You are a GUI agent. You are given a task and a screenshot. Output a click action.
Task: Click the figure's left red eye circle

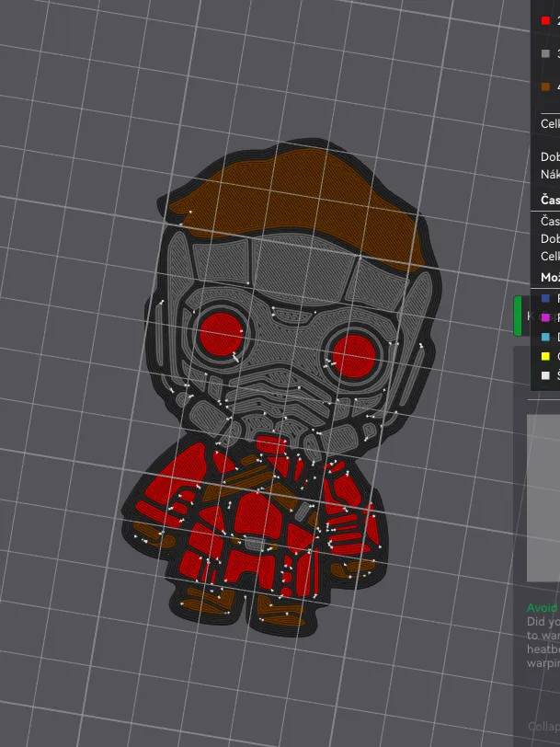click(222, 328)
